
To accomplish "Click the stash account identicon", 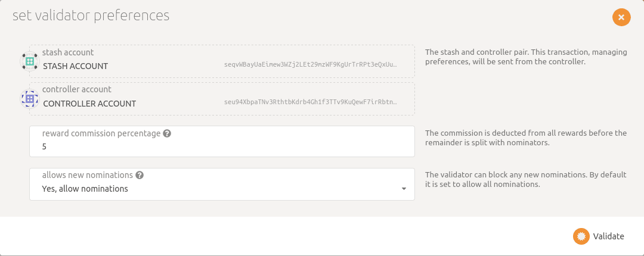I will 30,61.
